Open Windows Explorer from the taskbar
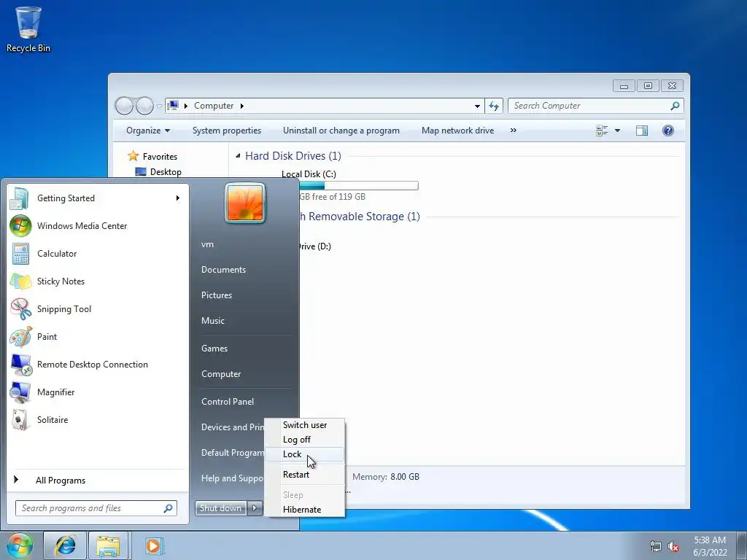This screenshot has width=747, height=560. pos(108,545)
